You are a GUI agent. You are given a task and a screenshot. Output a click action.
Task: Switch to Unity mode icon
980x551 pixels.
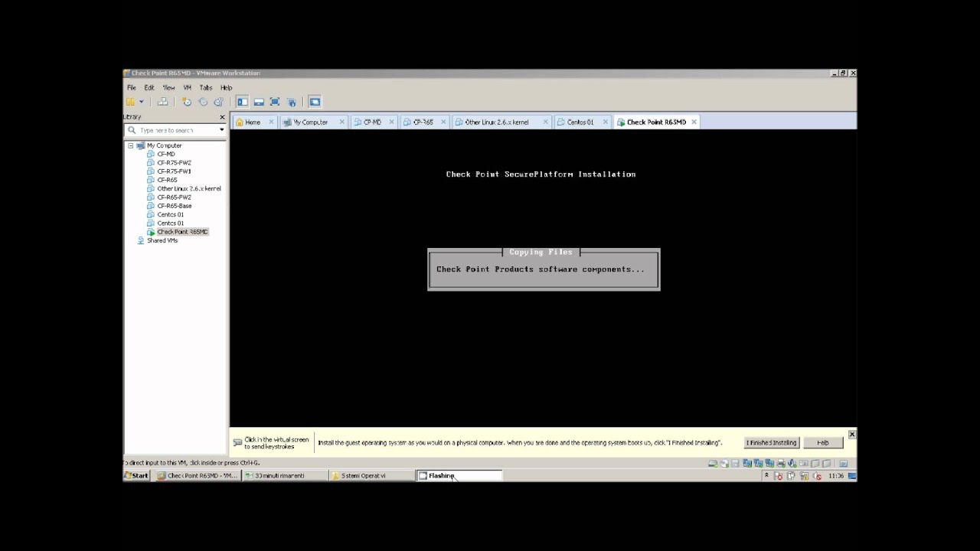pos(292,102)
